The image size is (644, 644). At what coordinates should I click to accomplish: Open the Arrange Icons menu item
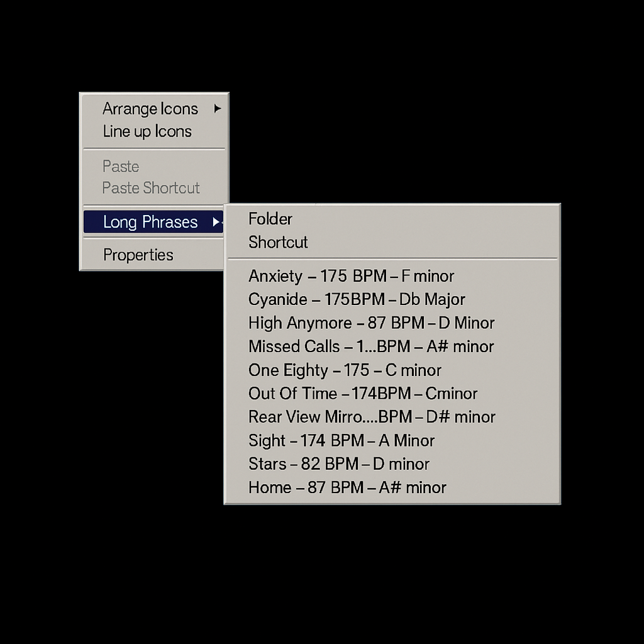(154, 109)
